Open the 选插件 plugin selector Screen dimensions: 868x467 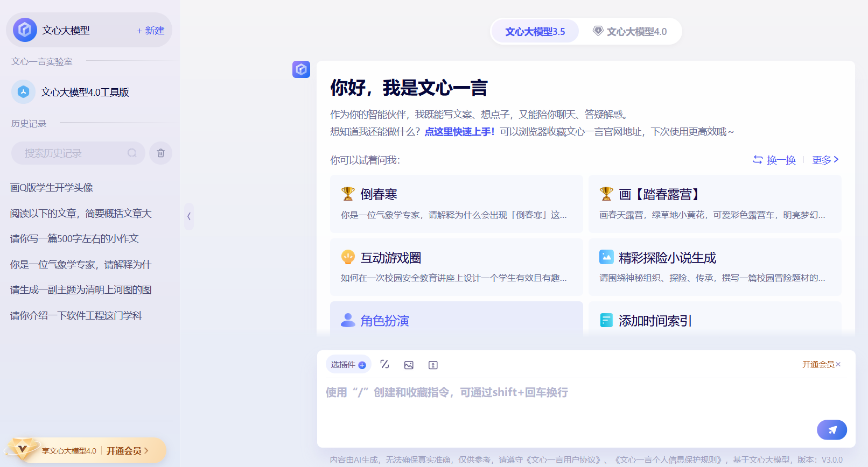click(x=348, y=364)
